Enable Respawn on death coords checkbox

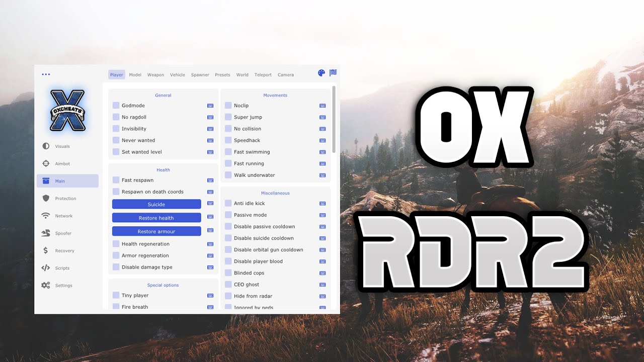click(x=116, y=192)
